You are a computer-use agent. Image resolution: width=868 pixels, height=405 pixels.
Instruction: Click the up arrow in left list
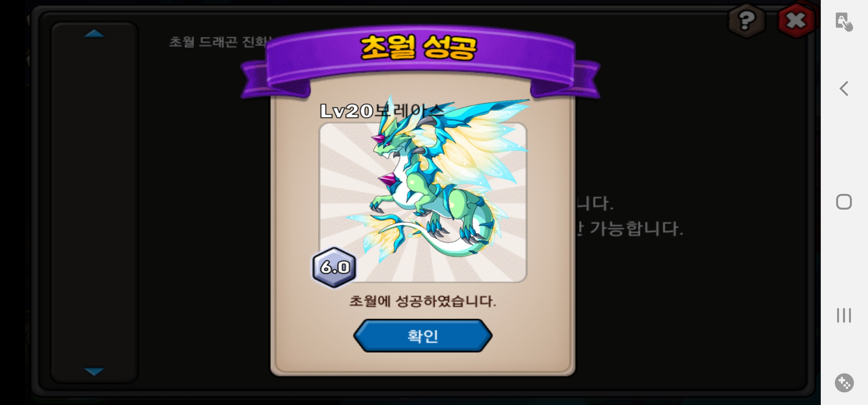coord(94,34)
